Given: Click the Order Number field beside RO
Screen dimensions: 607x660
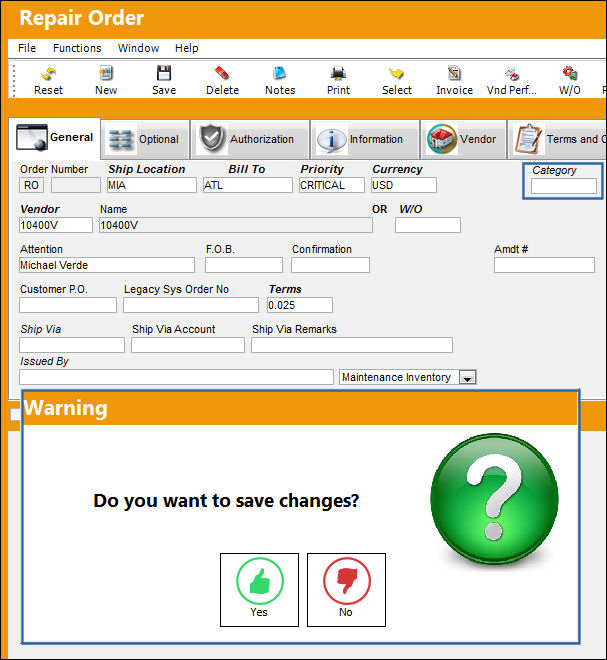Looking at the screenshot, I should pyautogui.click(x=76, y=185).
